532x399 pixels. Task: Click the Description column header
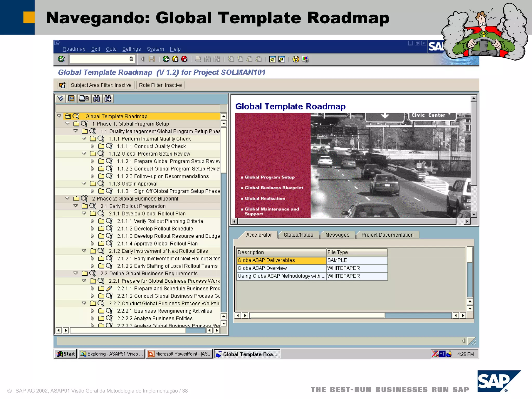(x=281, y=252)
